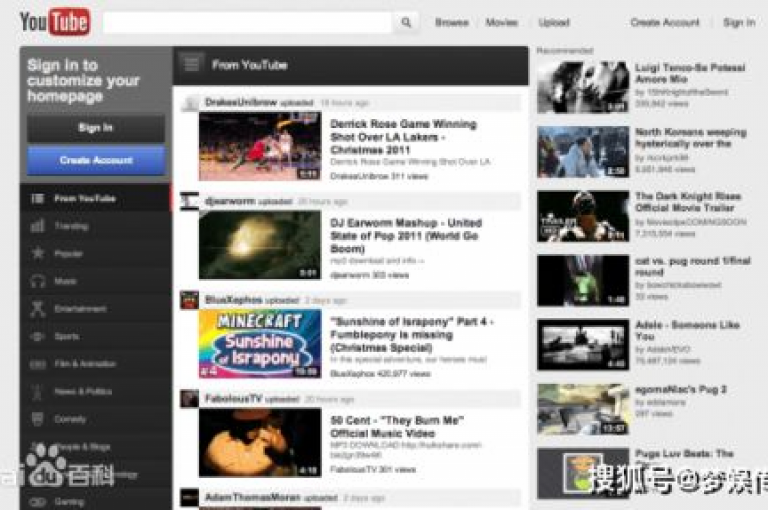Viewport: 768px width, 510px height.
Task: Open Movies in the top navigation
Action: [x=502, y=23]
